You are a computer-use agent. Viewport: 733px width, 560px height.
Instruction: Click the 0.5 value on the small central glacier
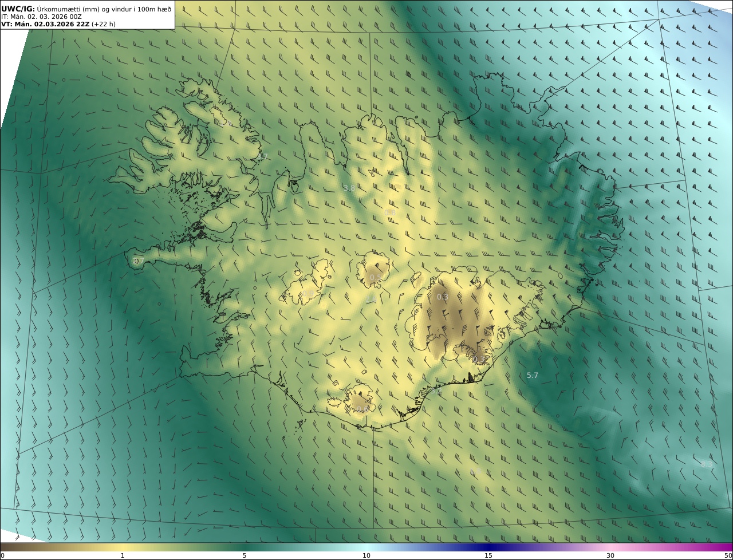click(376, 277)
